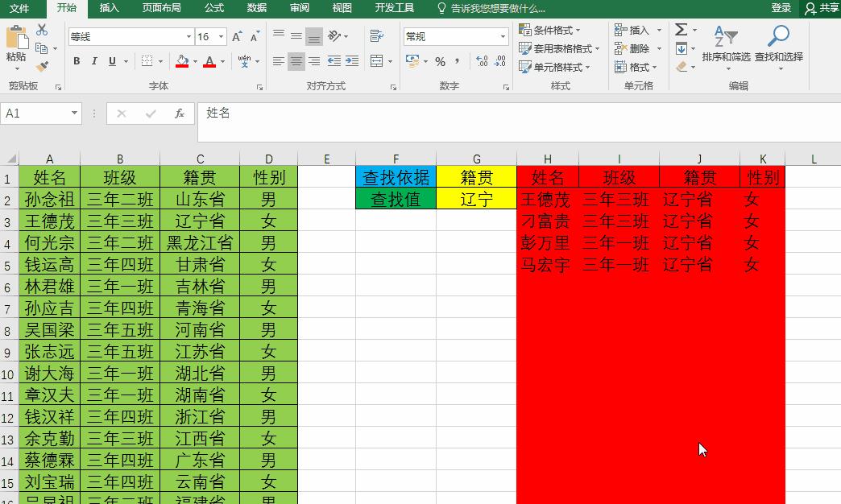Toggle bold formatting with B
The width and height of the screenshot is (841, 504).
(x=77, y=60)
